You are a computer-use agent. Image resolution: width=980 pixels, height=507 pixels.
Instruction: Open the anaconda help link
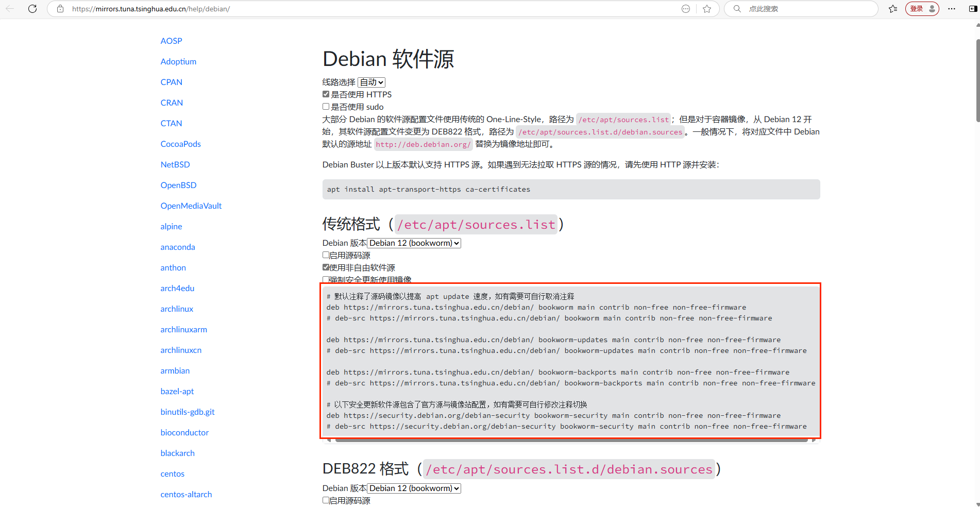(x=178, y=247)
